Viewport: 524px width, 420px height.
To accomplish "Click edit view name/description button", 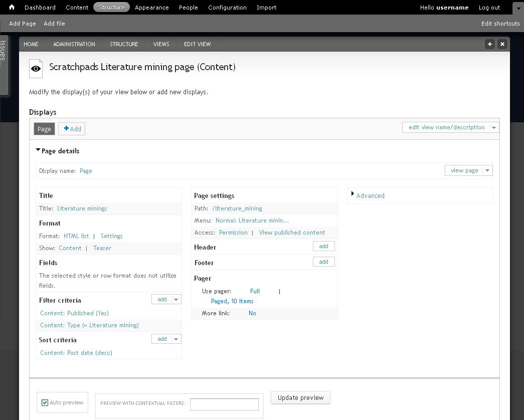I will [446, 127].
